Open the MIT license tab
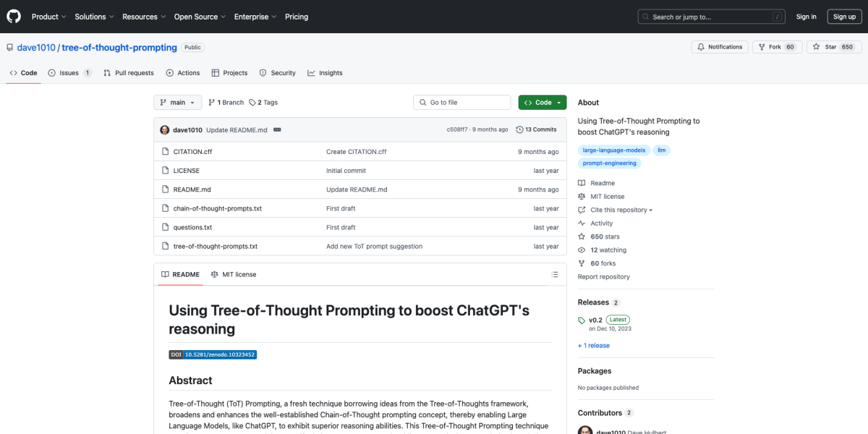Viewport: 868px width, 434px height. pyautogui.click(x=234, y=275)
